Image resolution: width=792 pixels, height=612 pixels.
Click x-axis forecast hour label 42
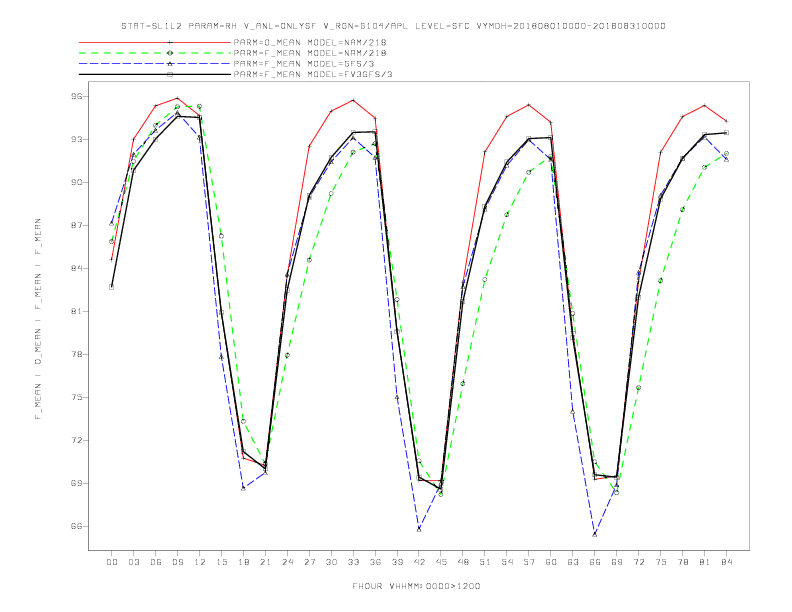coord(419,562)
